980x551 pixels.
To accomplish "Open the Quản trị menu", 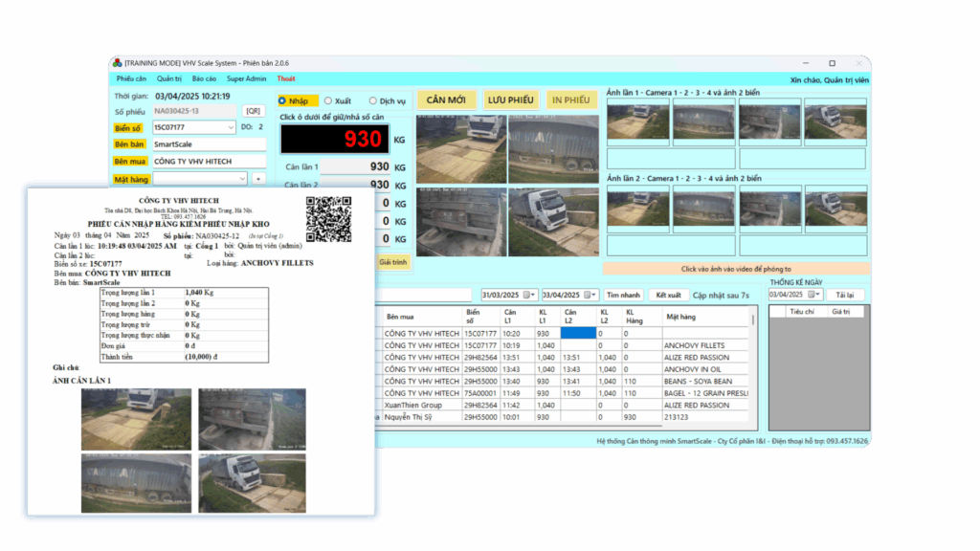I will coord(169,78).
